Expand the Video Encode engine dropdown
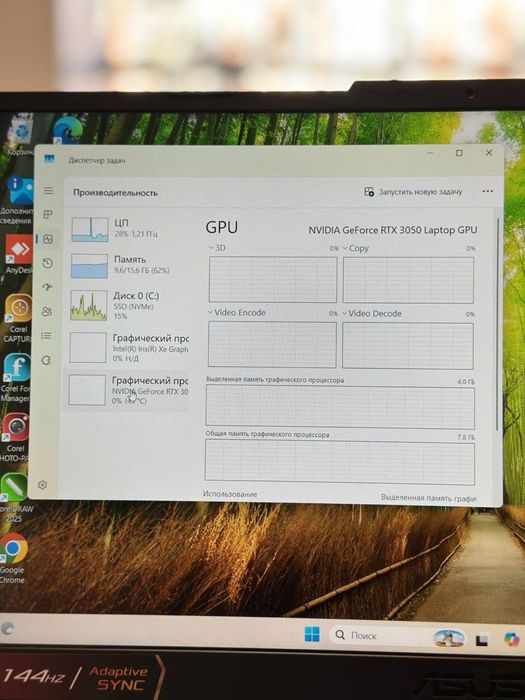The height and width of the screenshot is (700, 525). [x=210, y=312]
